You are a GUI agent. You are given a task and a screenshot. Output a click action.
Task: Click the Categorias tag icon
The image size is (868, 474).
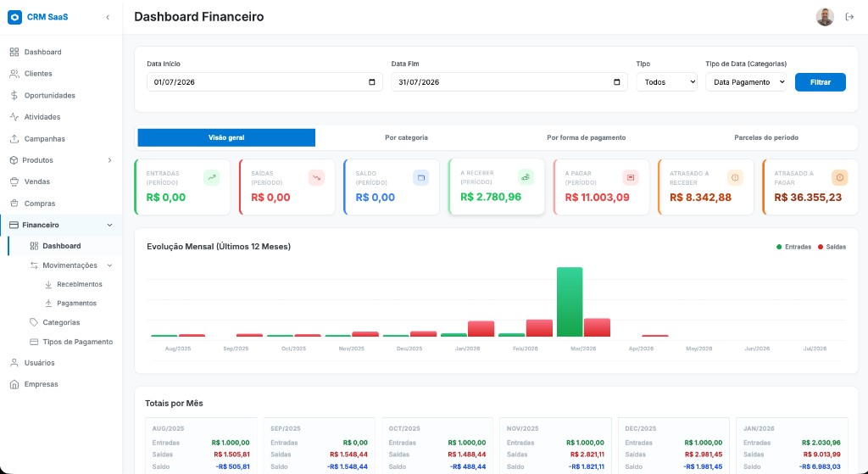(x=34, y=322)
